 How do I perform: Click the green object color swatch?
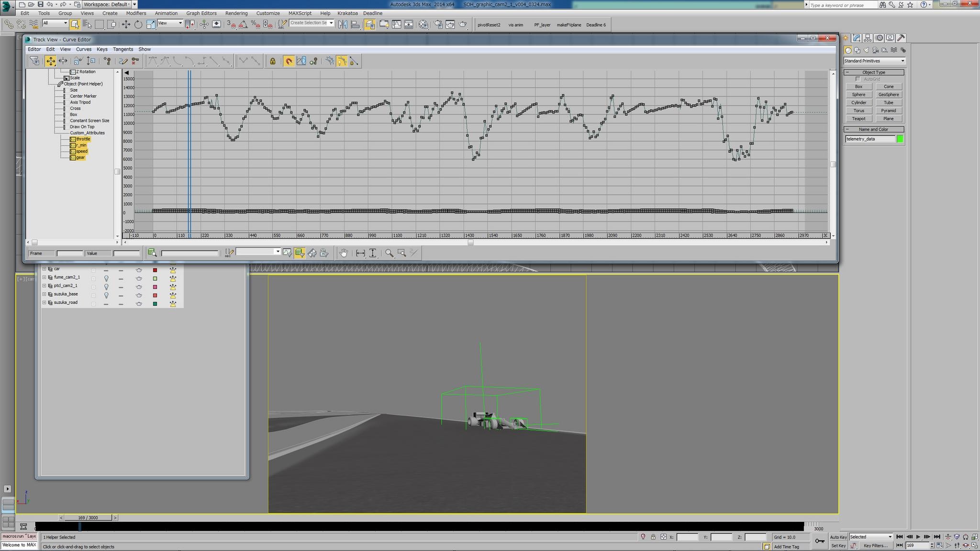point(900,139)
